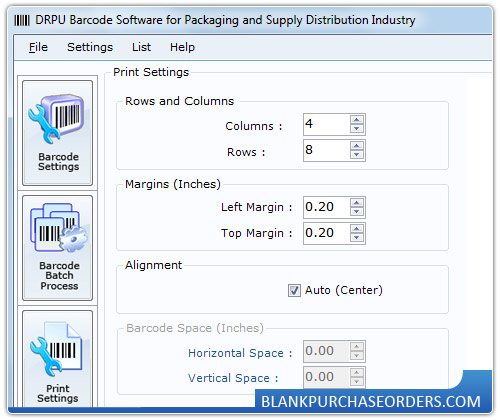Visit the BLANKPURCHASEORDERS.COM banner link
The height and width of the screenshot is (420, 500).
(x=371, y=401)
